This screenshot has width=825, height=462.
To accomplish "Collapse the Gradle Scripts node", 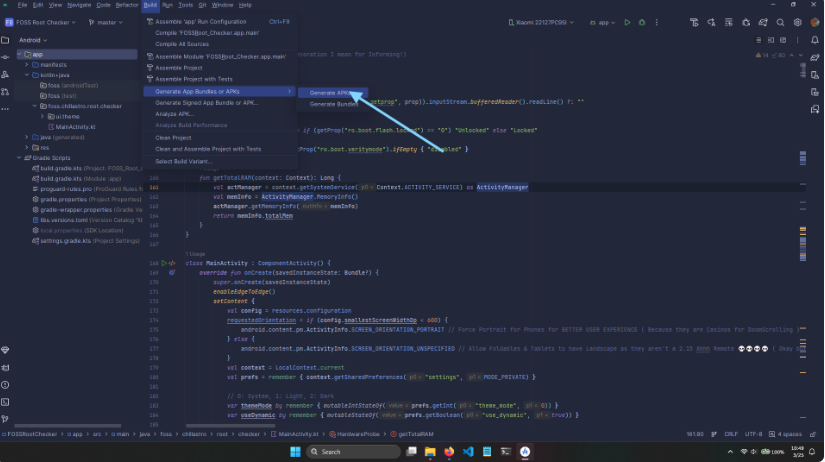I will click(19, 158).
